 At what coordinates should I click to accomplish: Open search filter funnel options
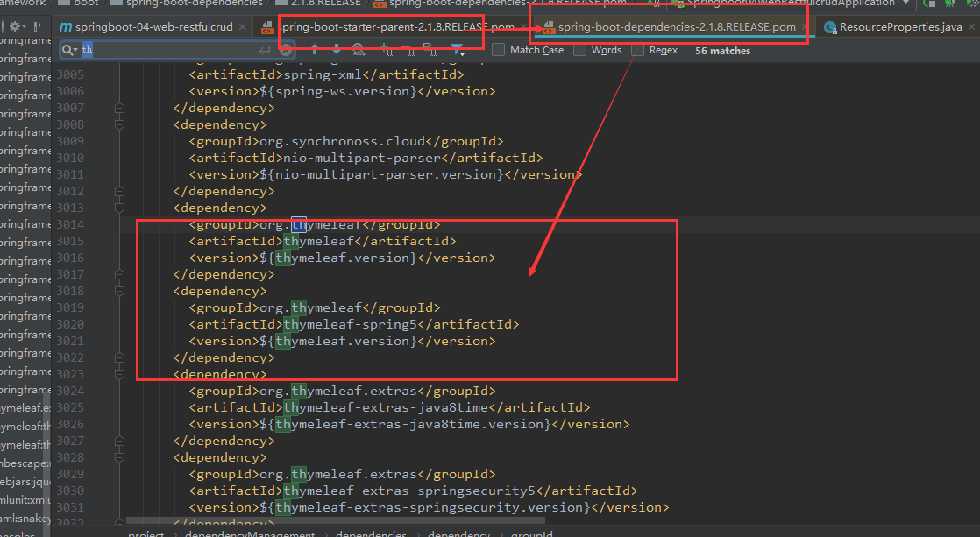tap(458, 50)
